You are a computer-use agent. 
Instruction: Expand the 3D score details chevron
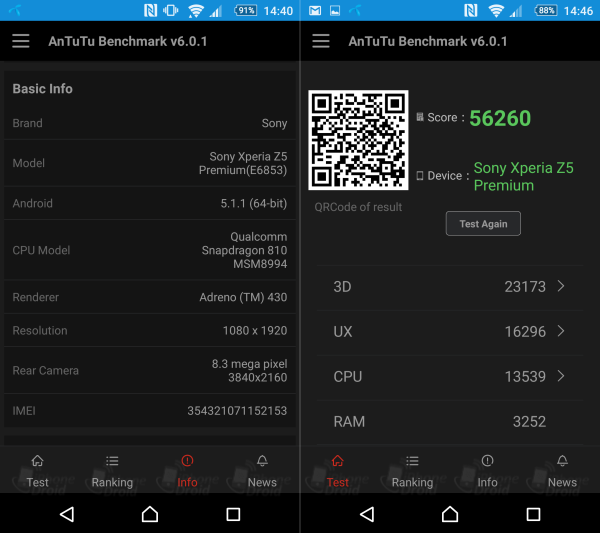[x=561, y=286]
